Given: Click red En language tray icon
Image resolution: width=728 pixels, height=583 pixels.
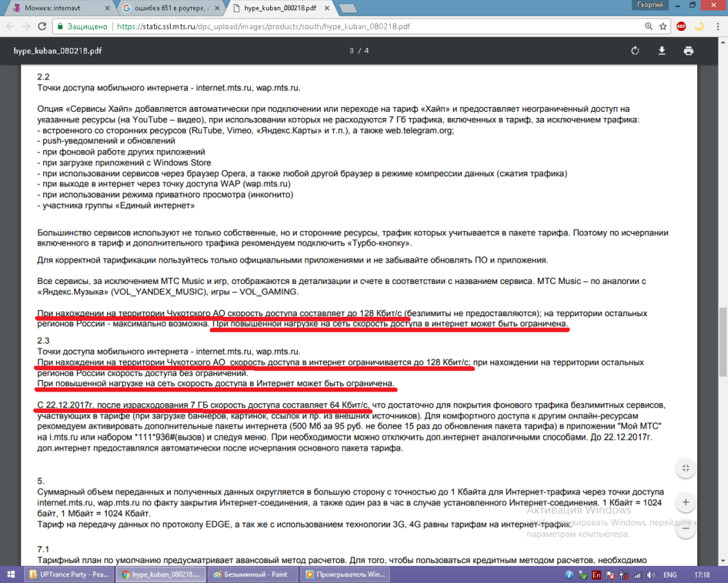Looking at the screenshot, I should 596,575.
